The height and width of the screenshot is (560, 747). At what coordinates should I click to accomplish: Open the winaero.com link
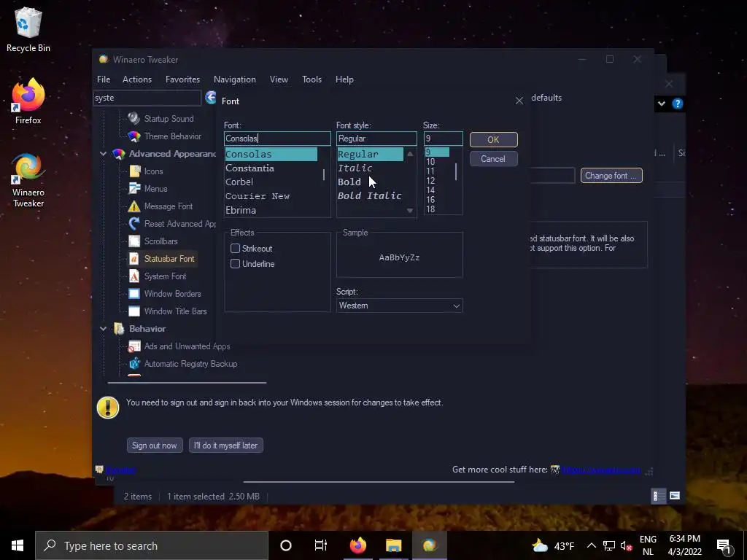pyautogui.click(x=601, y=470)
